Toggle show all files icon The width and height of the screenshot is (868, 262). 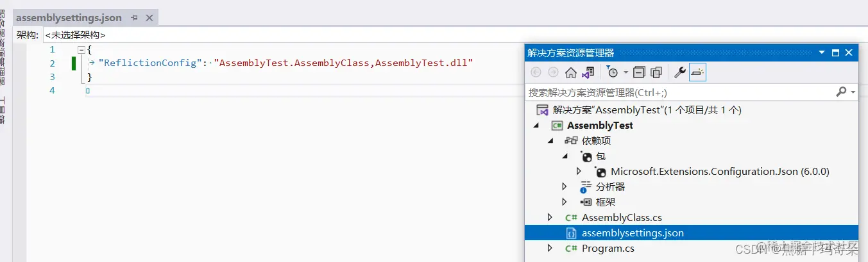[656, 72]
